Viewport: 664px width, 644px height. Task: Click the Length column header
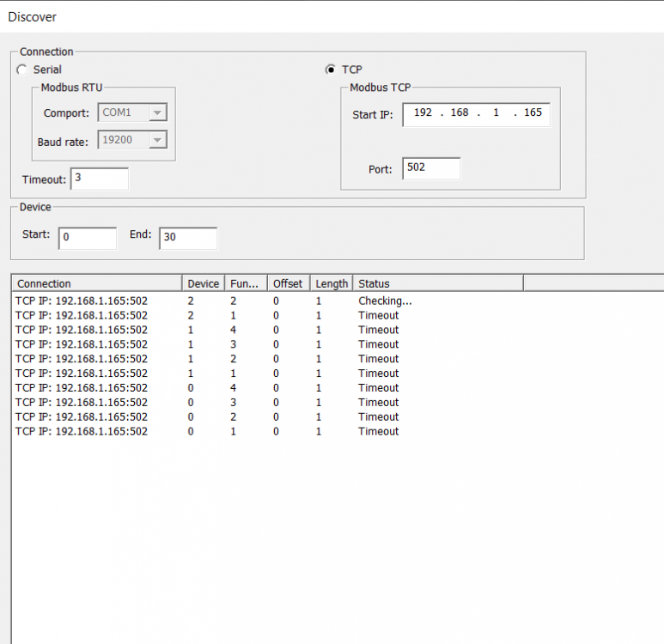[x=332, y=283]
